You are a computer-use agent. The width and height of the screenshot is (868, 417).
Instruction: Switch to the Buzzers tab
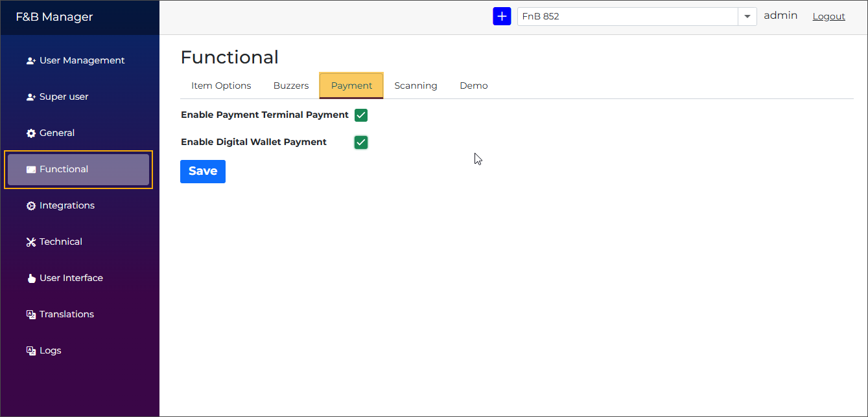[x=290, y=85]
